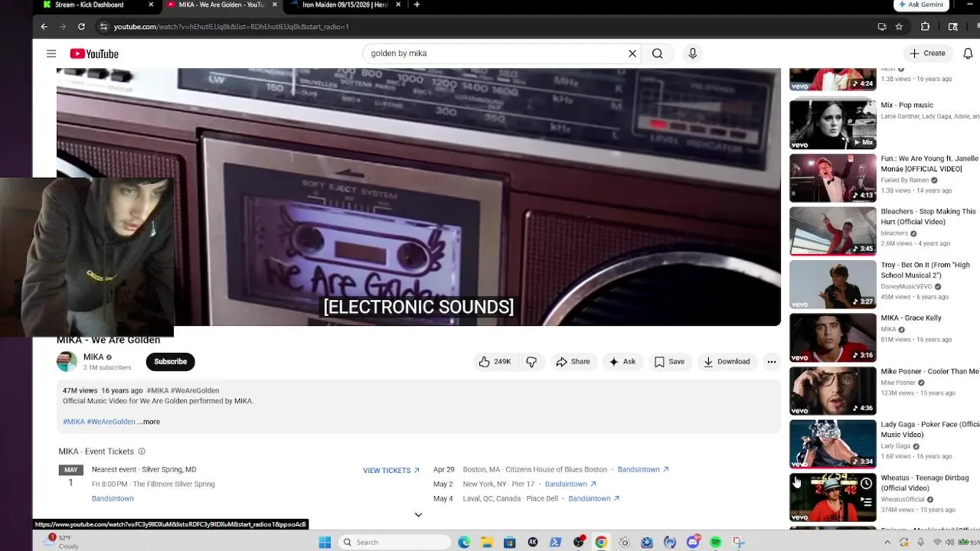Open Bandsintown link under nearest event
The width and height of the screenshot is (980, 551).
[x=113, y=499]
